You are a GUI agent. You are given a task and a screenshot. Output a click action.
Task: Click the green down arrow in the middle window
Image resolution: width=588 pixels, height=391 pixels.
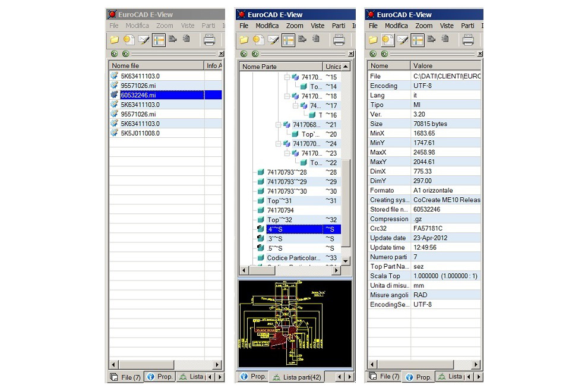(255, 53)
